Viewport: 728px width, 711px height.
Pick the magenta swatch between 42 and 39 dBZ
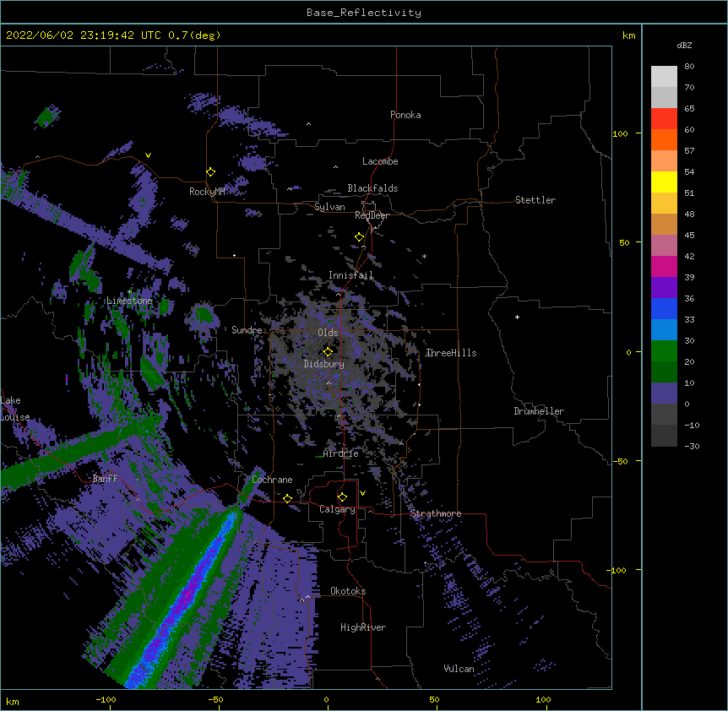click(x=664, y=266)
